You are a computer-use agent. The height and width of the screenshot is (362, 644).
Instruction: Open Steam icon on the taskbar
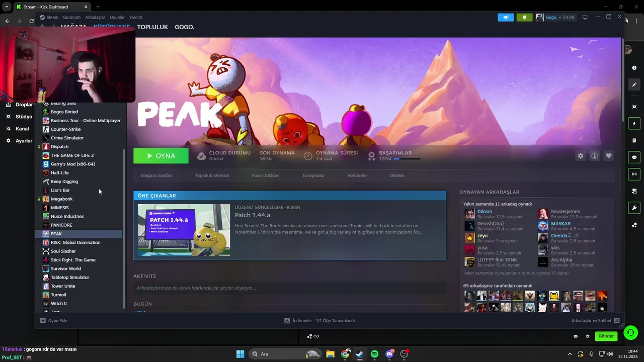(360, 354)
